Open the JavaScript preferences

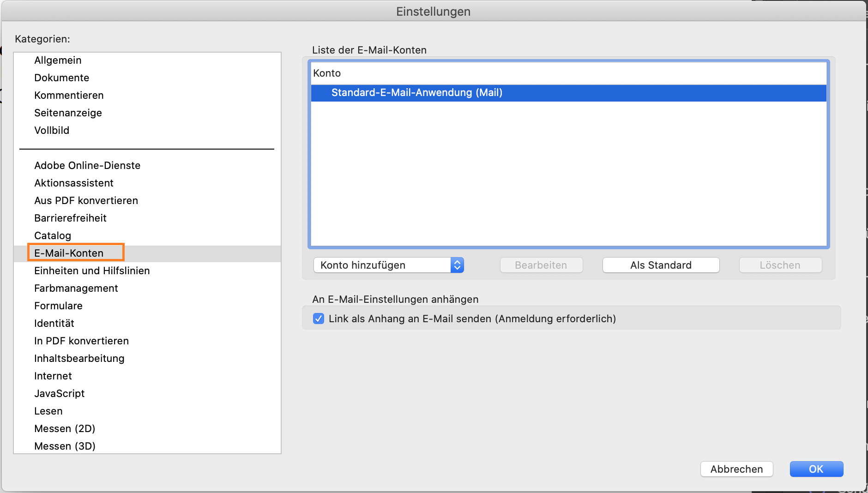pos(59,393)
